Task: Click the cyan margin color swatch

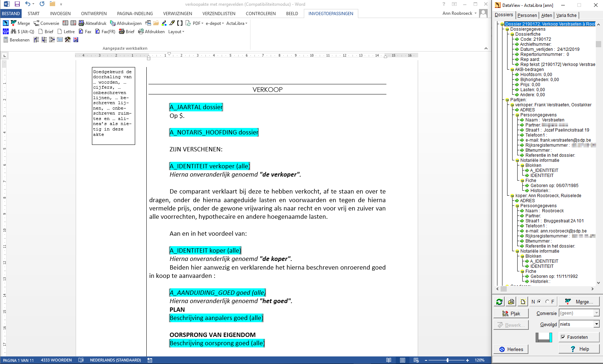Action: coord(551,337)
